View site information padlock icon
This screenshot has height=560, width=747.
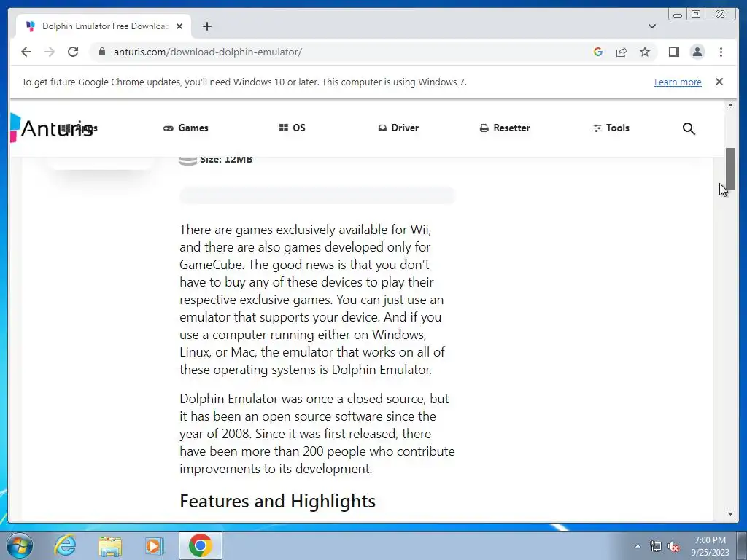(101, 52)
